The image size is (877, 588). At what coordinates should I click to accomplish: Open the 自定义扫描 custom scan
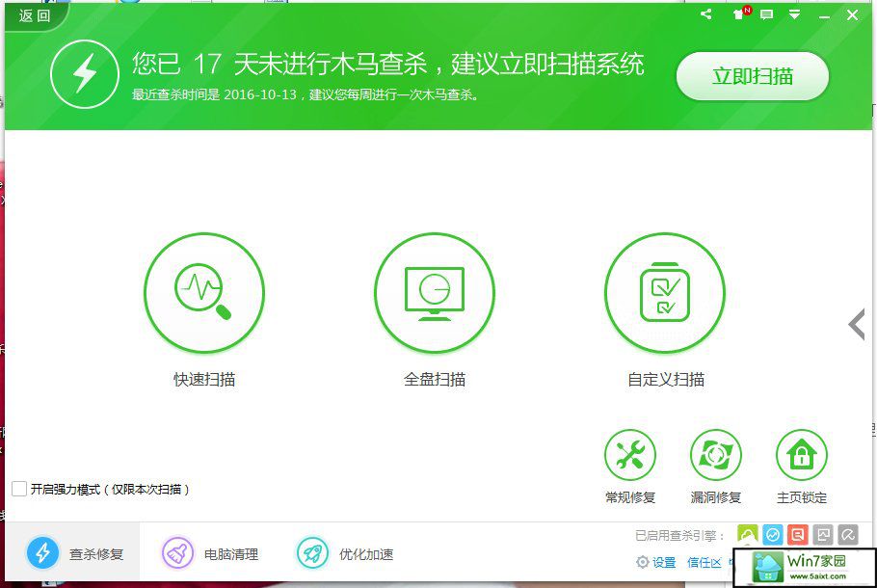tap(665, 293)
